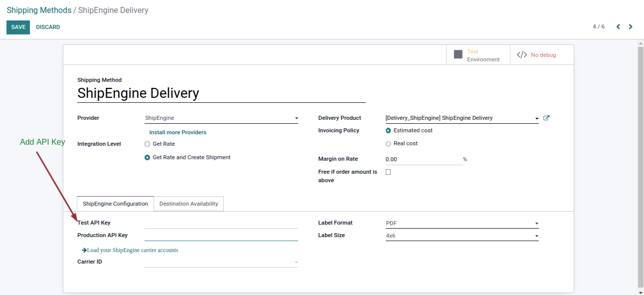This screenshot has height=295, width=644.
Task: Choose Estimated cost invoicing policy
Action: [x=388, y=130]
